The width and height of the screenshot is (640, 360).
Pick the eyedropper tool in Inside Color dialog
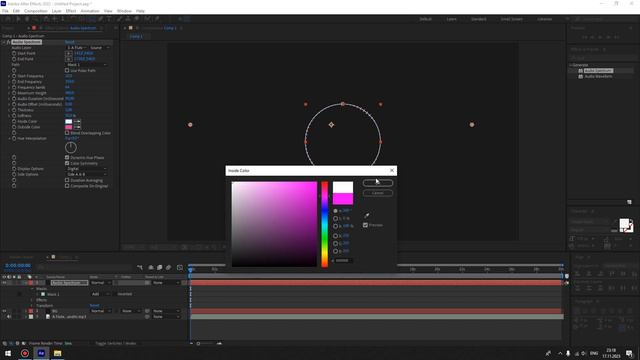(x=367, y=215)
